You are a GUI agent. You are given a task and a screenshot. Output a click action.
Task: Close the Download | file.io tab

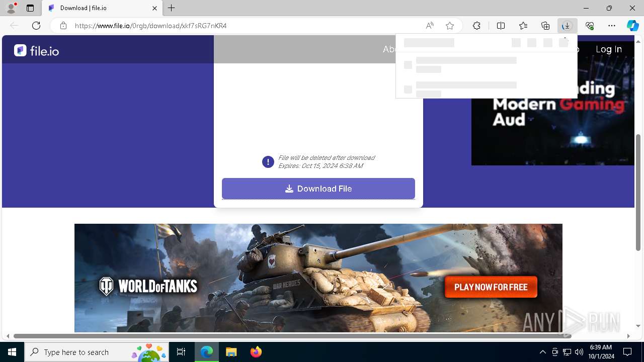(x=155, y=8)
